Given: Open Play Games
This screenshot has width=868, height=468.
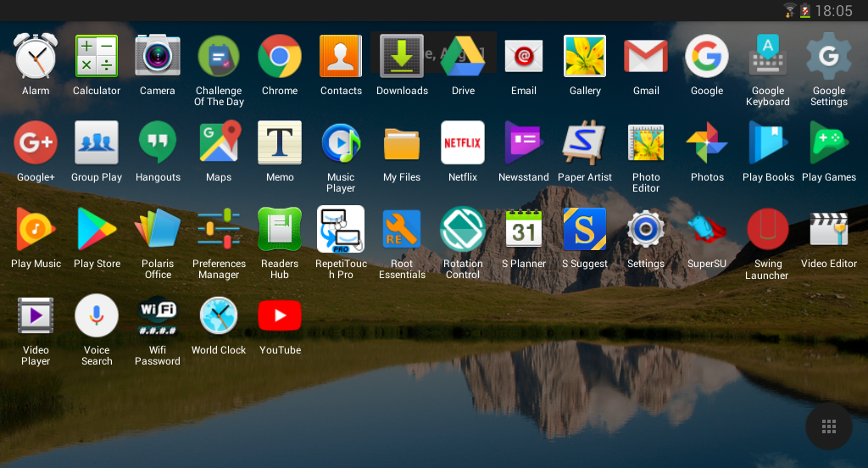Looking at the screenshot, I should click(829, 142).
